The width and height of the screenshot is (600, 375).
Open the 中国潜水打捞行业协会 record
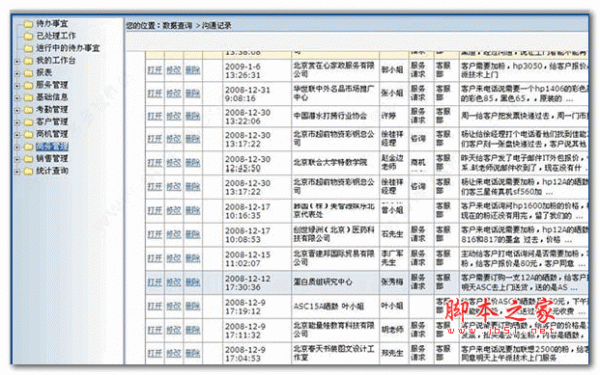155,116
